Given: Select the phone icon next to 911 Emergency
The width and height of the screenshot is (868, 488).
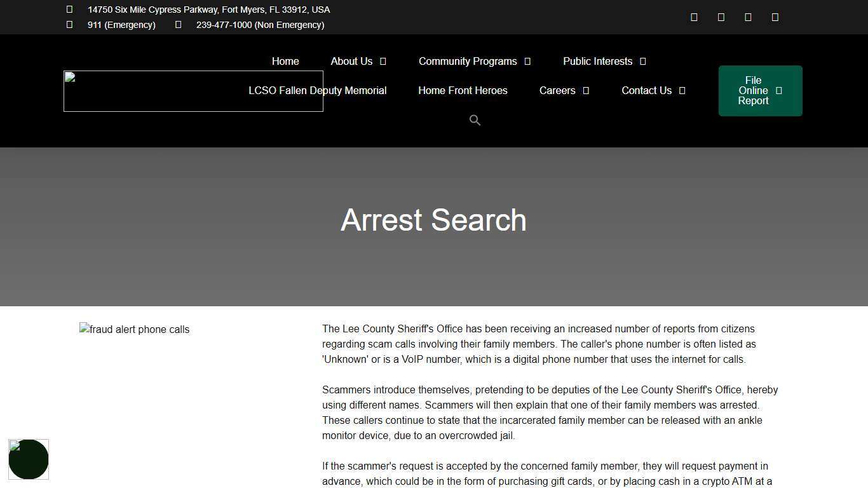Looking at the screenshot, I should (x=69, y=24).
